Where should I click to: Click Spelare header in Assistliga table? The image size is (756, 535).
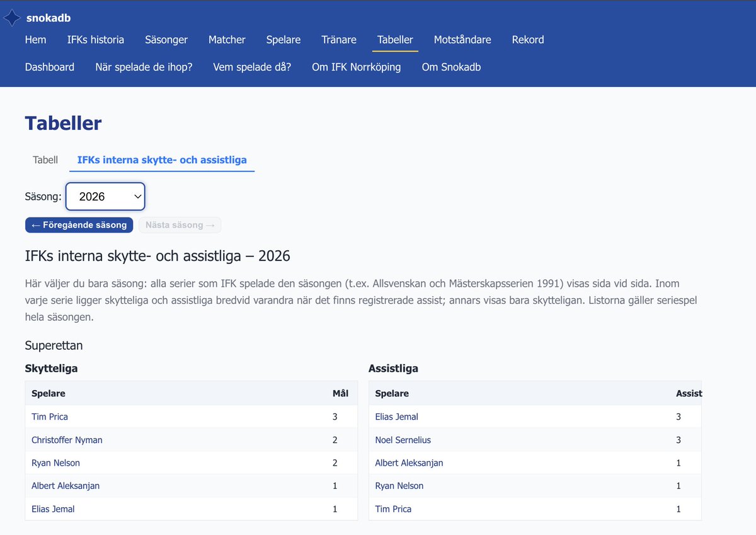pos(392,393)
